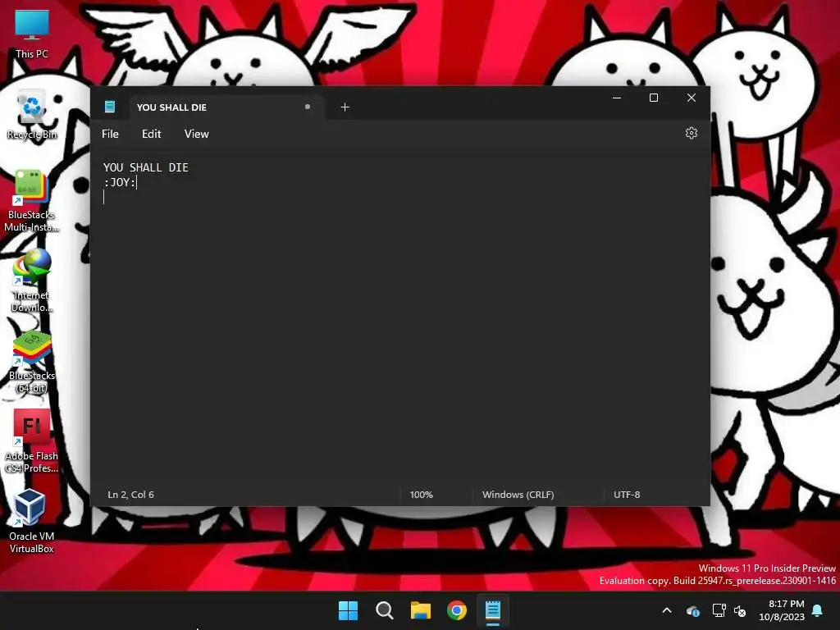Click the Windows (CRLF) line ending entry
Viewport: 840px width, 630px height.
[x=518, y=495]
